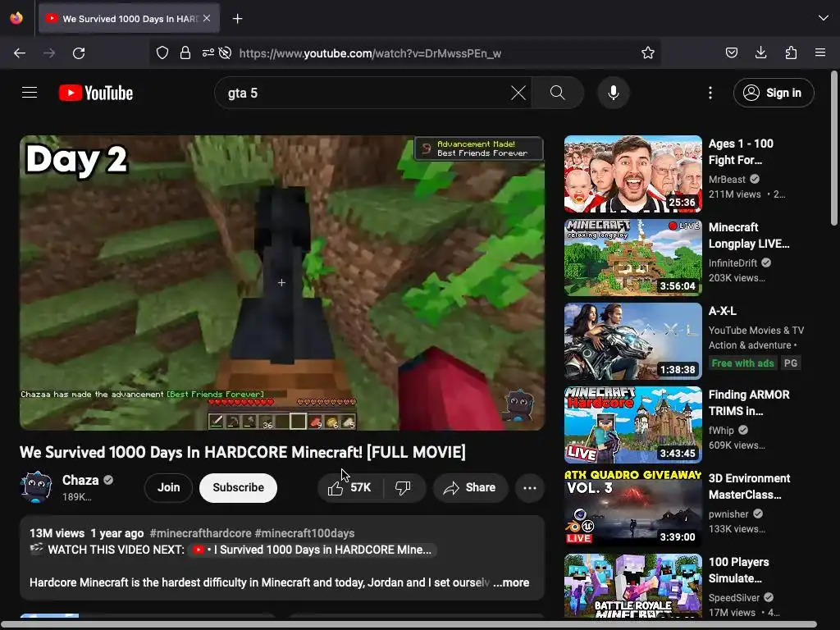Go forward in browser history

(49, 53)
